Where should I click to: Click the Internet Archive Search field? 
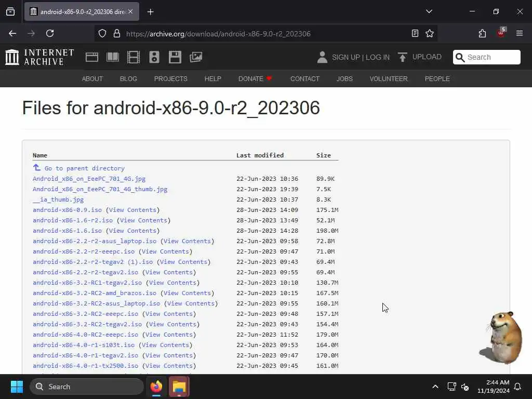[486, 57]
